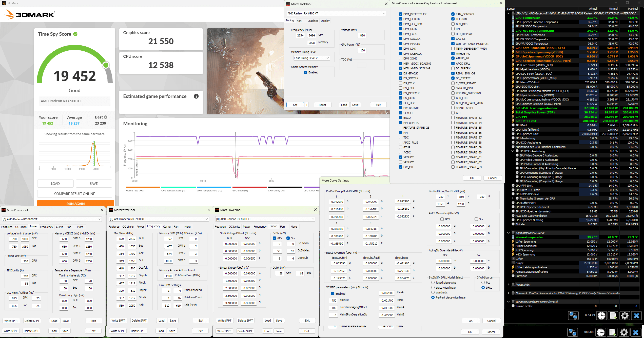This screenshot has height=338, width=644.
Task: Click green validation check beside Time Spy Score
Action: click(x=75, y=34)
